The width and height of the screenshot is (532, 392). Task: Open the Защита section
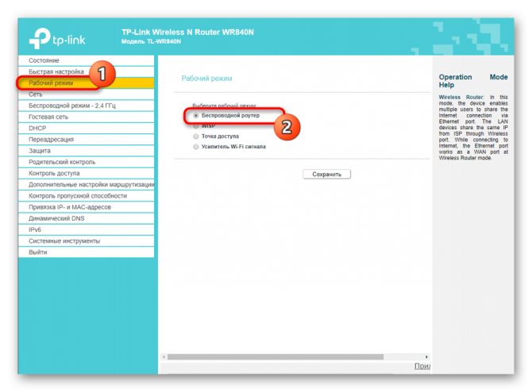[x=87, y=151]
